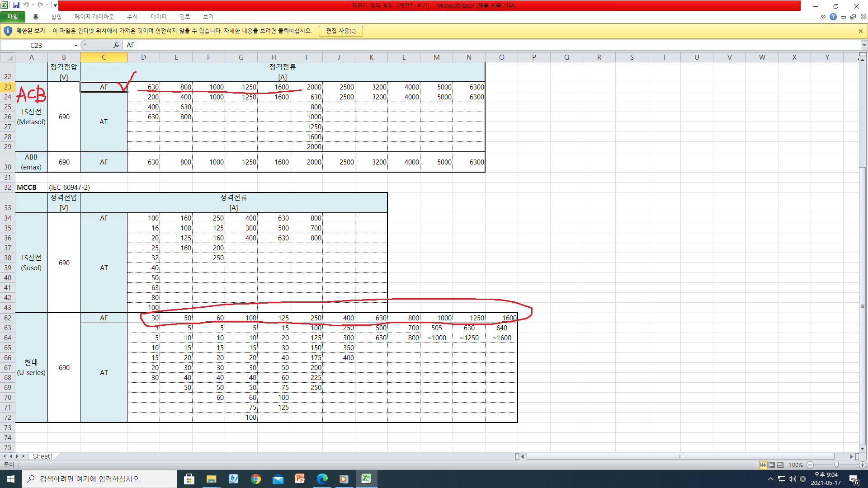The width and height of the screenshot is (868, 488).
Task: Click the zoom slider handle
Action: [x=836, y=465]
